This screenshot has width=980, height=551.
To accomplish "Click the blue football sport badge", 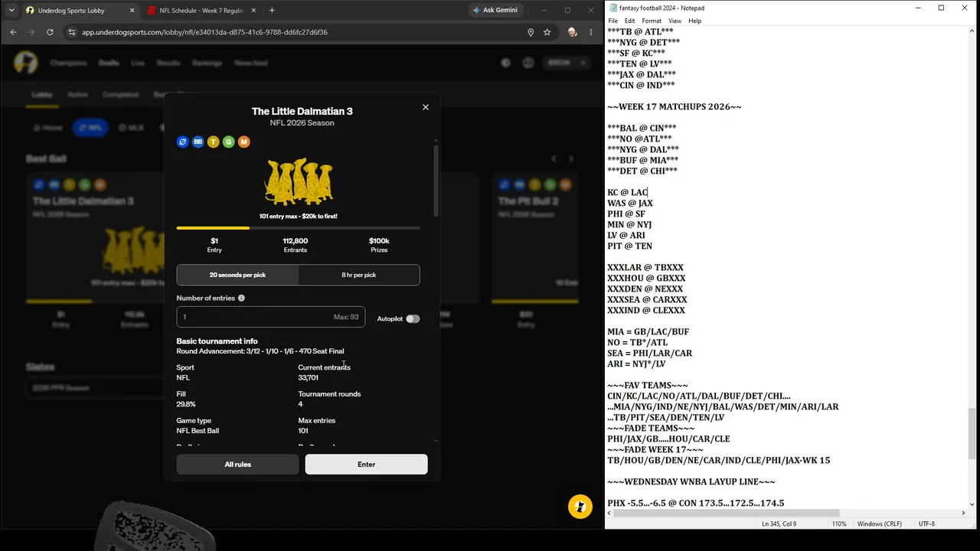I will (x=183, y=142).
